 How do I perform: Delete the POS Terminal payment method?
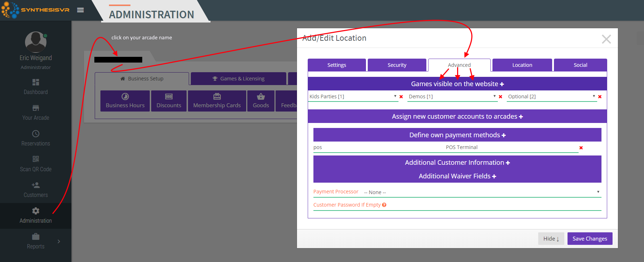coord(581,148)
